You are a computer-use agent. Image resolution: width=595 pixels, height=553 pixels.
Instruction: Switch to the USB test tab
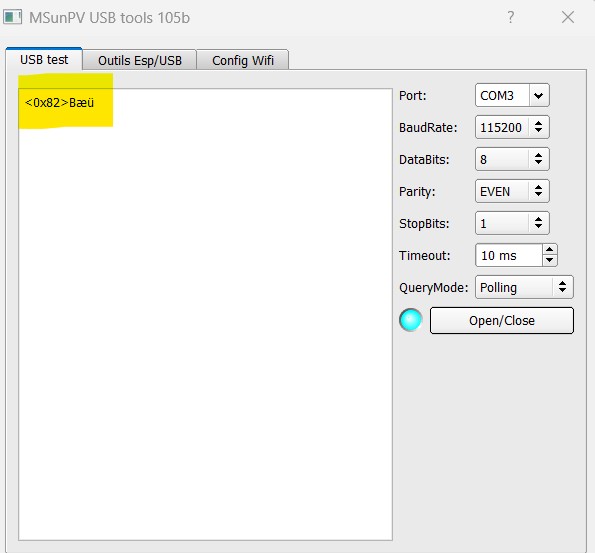(44, 60)
